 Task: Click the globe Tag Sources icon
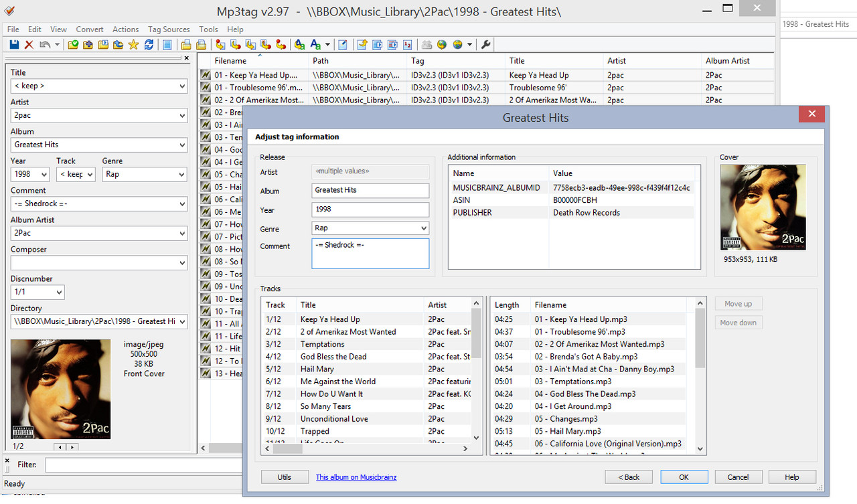pos(442,45)
